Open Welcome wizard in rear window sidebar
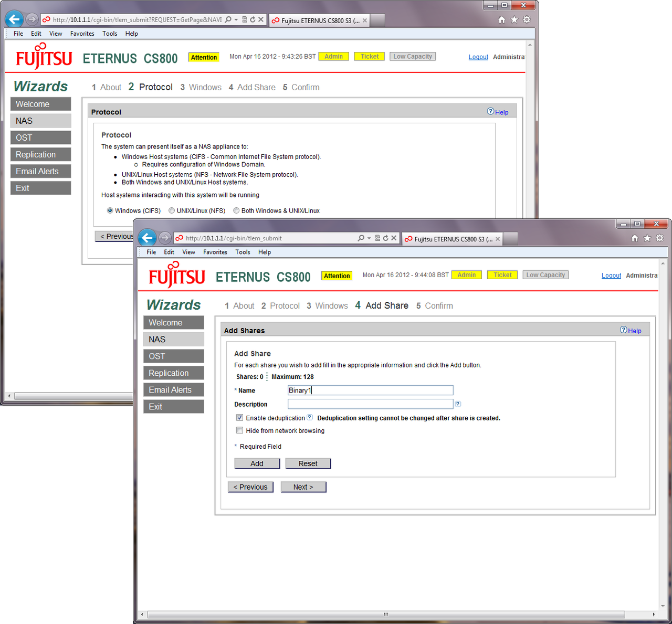The height and width of the screenshot is (624, 672). click(40, 104)
